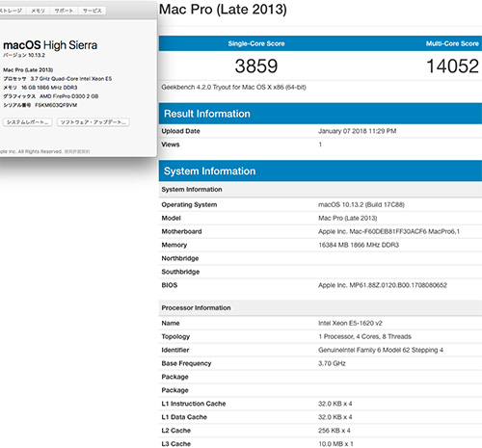Select the GenuineIntel Family 6 Model 62 value

click(x=381, y=350)
